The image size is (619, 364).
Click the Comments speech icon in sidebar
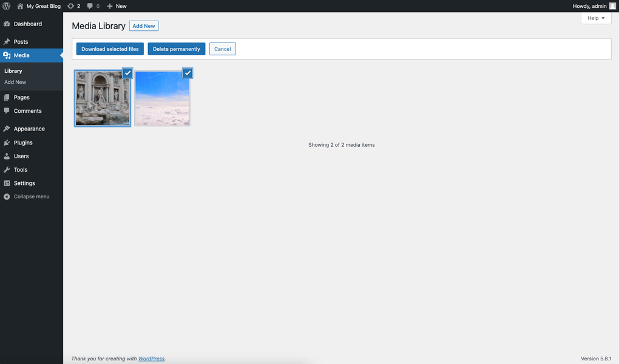click(x=7, y=111)
